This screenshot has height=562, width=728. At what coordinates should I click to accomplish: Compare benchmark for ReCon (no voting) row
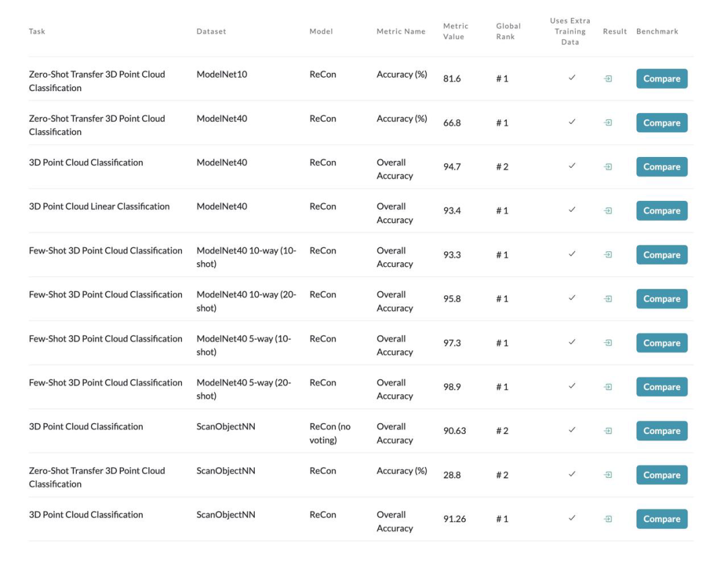(x=662, y=431)
